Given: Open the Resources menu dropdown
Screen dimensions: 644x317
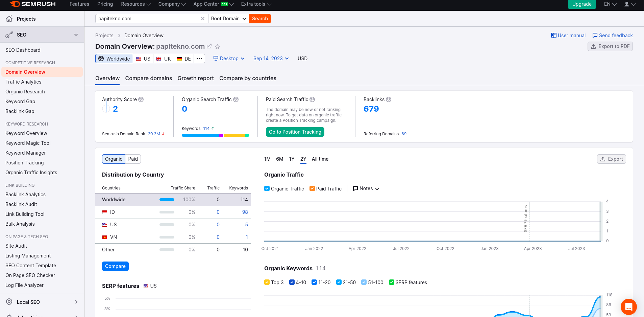Looking at the screenshot, I should point(136,4).
